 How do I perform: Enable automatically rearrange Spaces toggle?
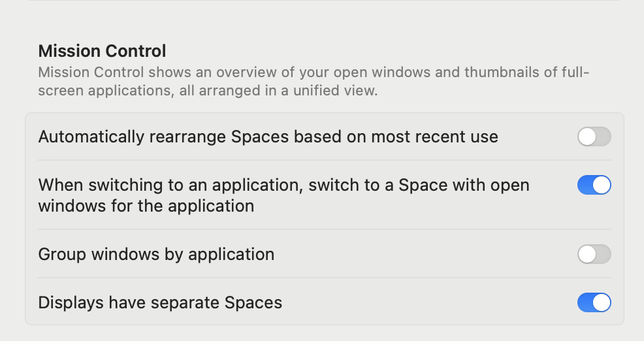click(x=594, y=137)
